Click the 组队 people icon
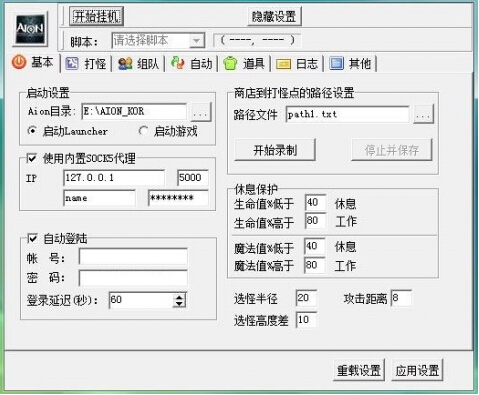Viewport: 479px width, 395px height. tap(125, 63)
